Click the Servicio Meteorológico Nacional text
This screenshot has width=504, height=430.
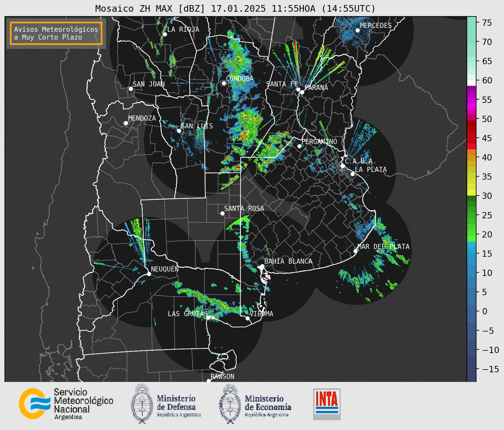(84, 404)
